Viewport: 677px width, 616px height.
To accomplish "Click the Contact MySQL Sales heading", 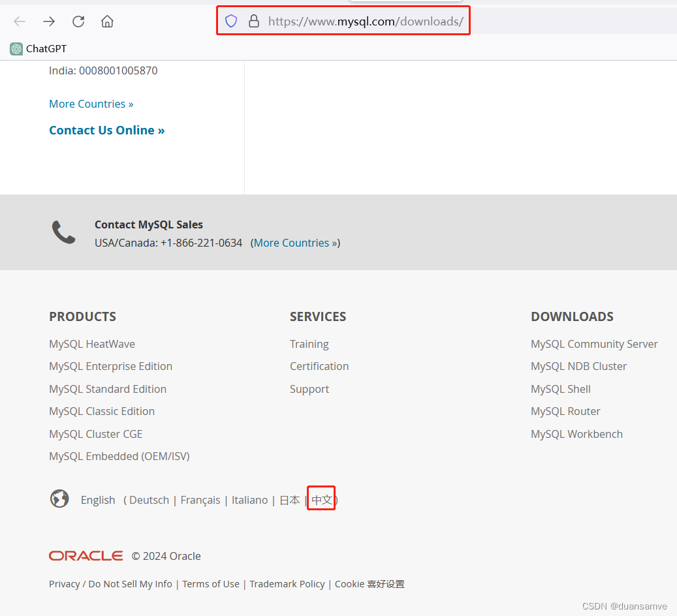I will click(x=149, y=224).
